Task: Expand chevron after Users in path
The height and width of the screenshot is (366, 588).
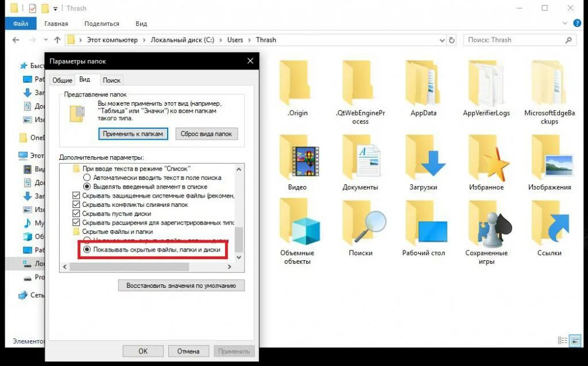Action: coord(250,40)
